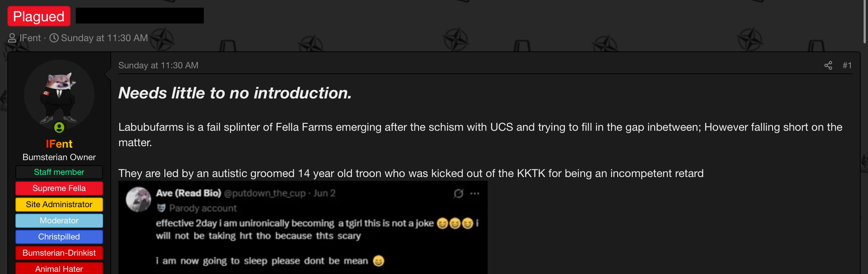Click the parody account mask icon
The width and height of the screenshot is (868, 274).
[161, 208]
